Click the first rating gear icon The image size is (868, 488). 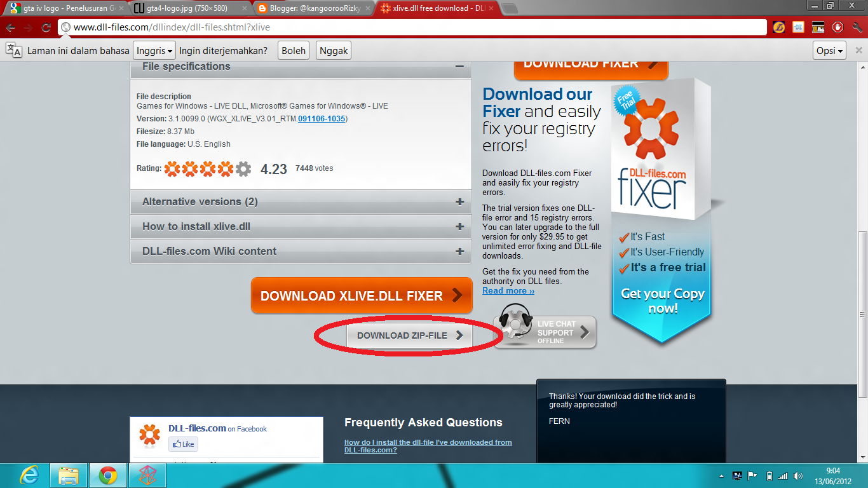(172, 169)
